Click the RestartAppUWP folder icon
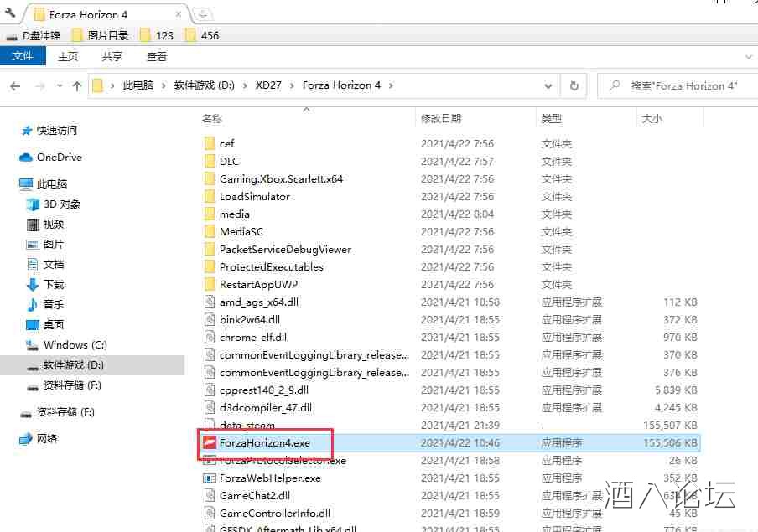 [x=210, y=285]
